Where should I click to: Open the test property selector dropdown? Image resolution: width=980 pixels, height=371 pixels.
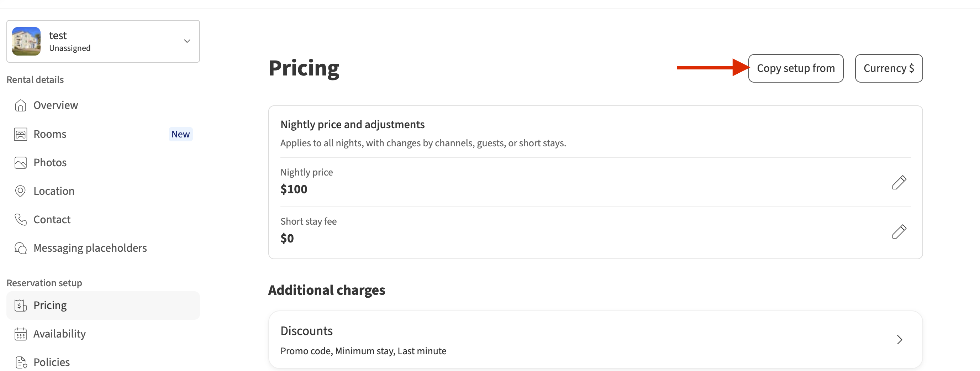(x=187, y=41)
